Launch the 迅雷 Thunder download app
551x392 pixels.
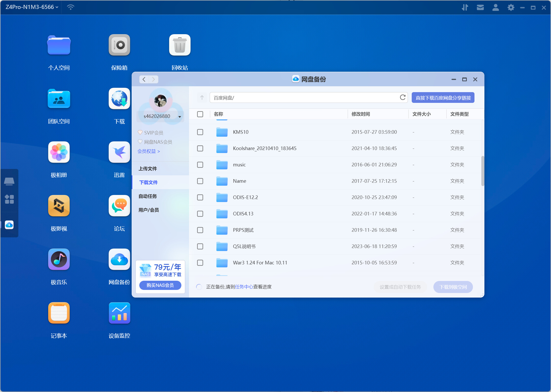tap(119, 152)
